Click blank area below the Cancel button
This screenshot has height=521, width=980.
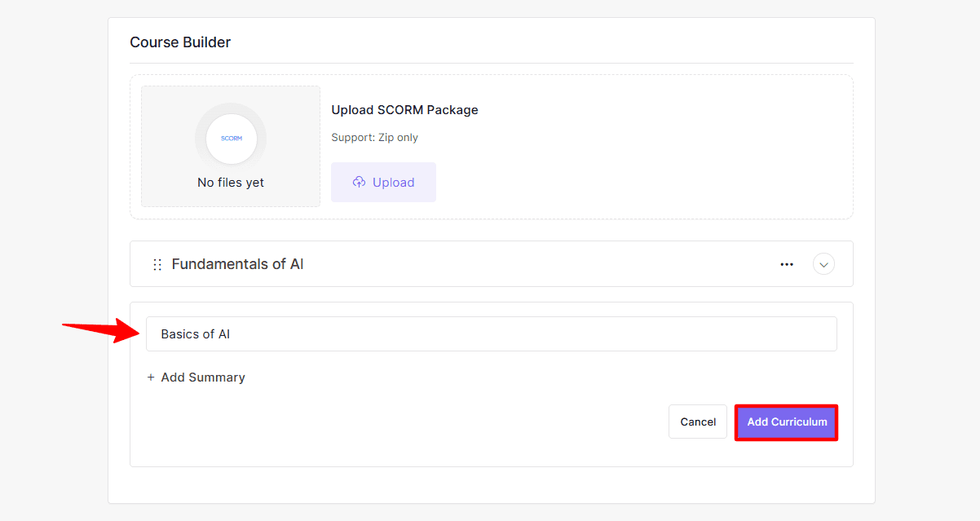tap(698, 453)
